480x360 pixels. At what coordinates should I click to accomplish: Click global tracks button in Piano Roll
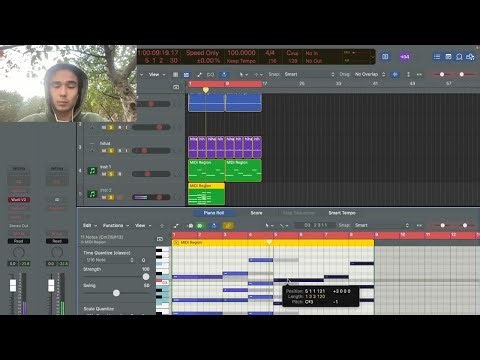[160, 239]
